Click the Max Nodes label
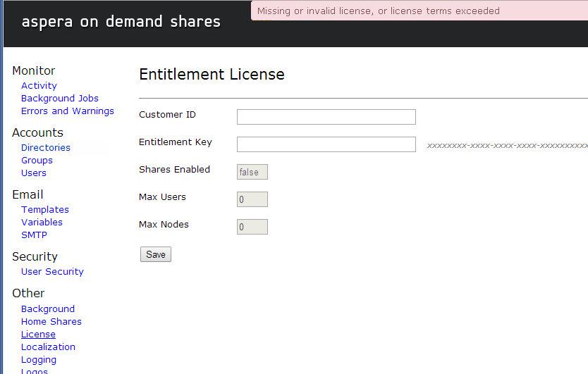The height and width of the screenshot is (374, 588). [x=164, y=224]
